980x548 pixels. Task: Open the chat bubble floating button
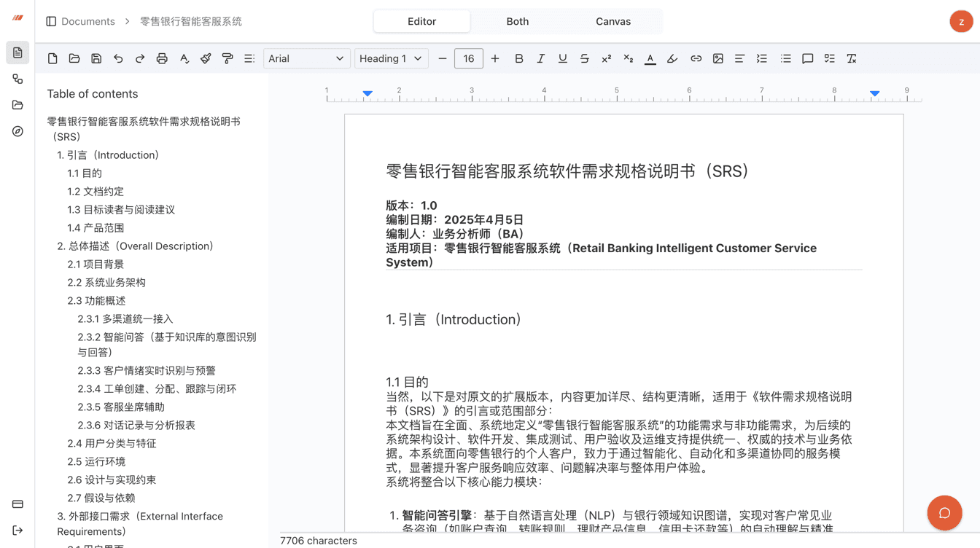click(944, 513)
